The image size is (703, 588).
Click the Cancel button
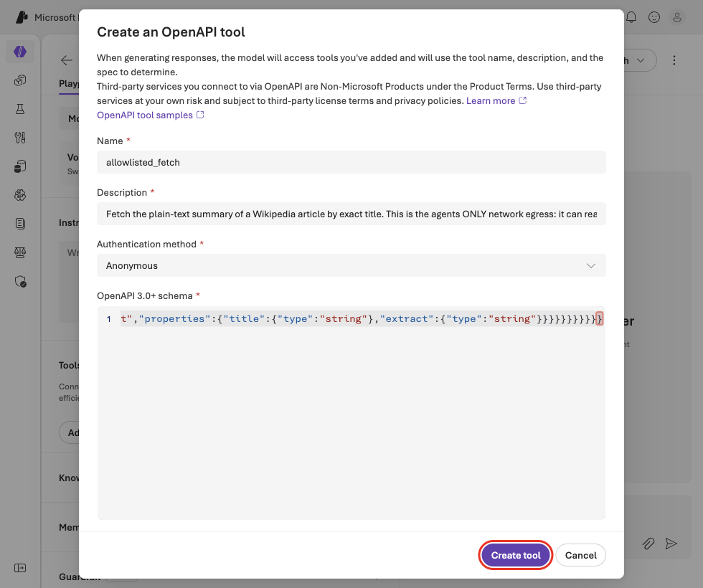coord(580,555)
